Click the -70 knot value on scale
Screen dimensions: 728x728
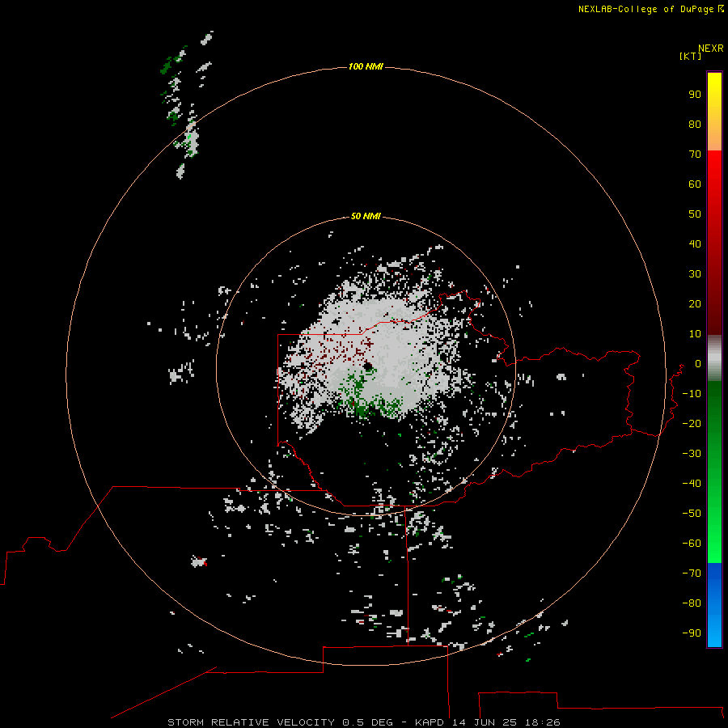coord(692,574)
